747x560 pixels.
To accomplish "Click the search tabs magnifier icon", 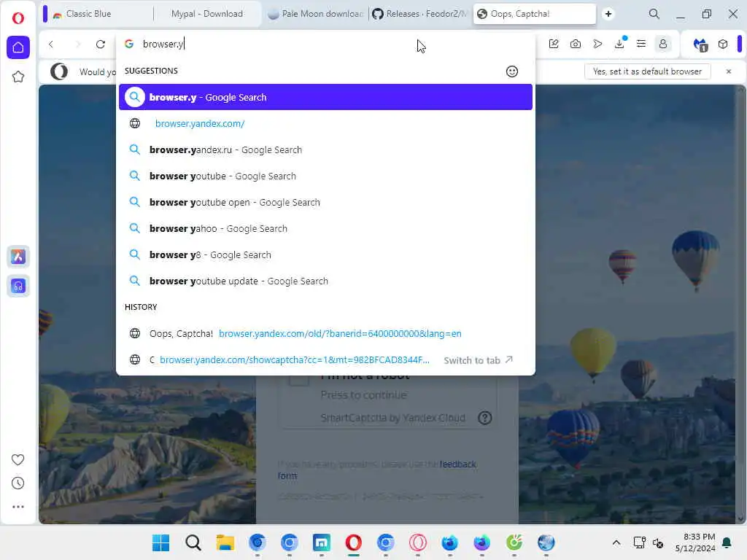I will tap(654, 14).
